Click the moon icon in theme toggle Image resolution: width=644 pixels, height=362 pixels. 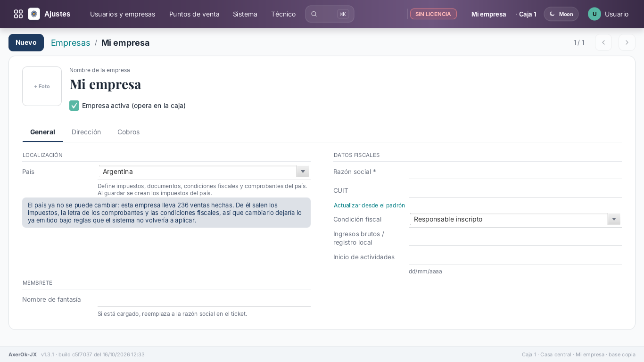click(552, 14)
